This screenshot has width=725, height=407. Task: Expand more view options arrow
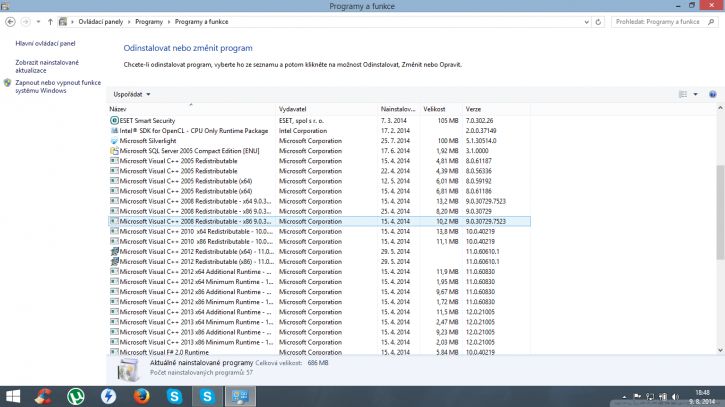coord(695,94)
